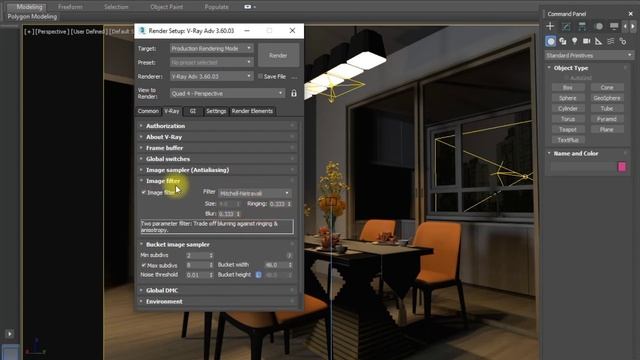
Task: Open the Standard Primitives dropdown
Action: pos(589,55)
